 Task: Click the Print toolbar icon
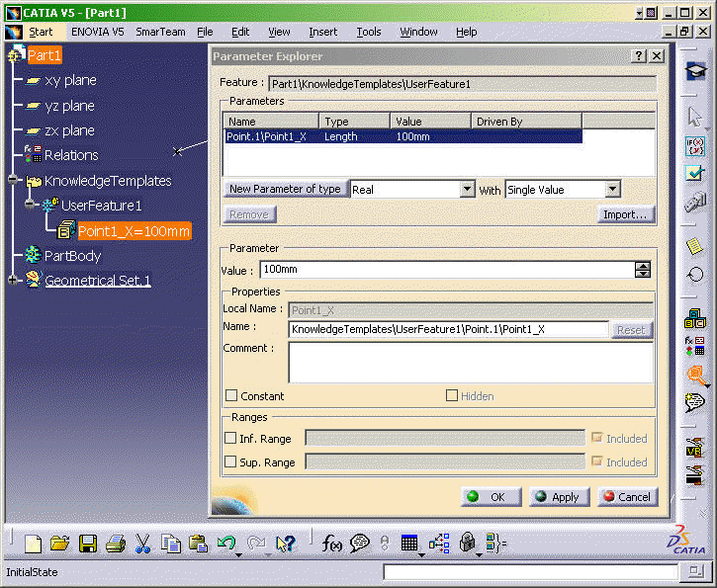(116, 544)
